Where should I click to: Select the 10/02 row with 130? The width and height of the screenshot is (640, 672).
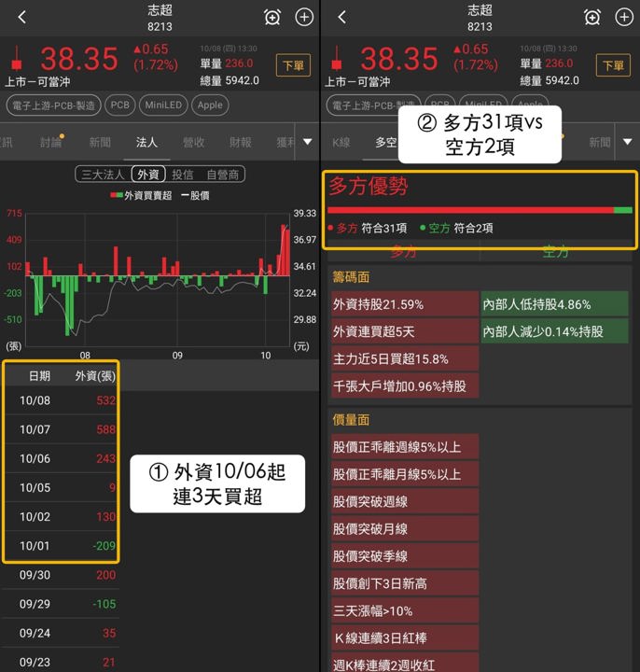[x=62, y=517]
